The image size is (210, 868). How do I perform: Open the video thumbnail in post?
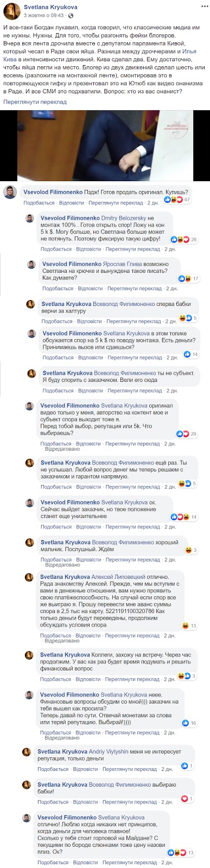coord(105,145)
